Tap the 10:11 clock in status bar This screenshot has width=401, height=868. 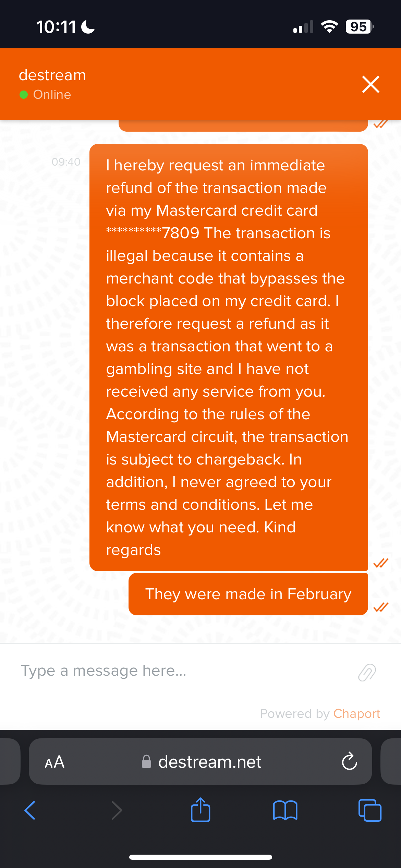point(56,27)
